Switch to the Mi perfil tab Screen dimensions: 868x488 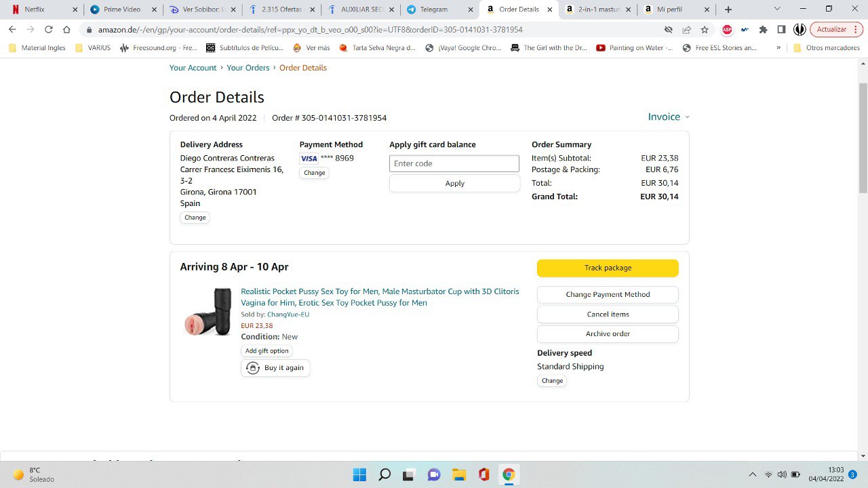pos(677,9)
